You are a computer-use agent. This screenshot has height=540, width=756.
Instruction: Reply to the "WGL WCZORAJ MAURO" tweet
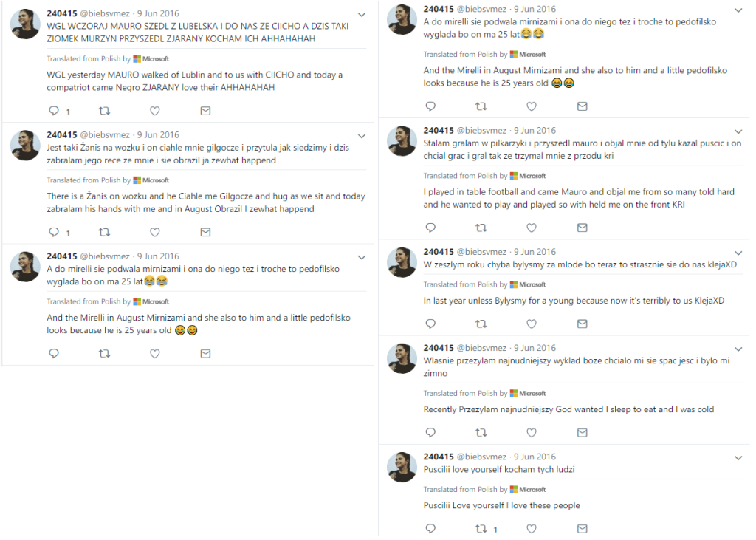coord(54,111)
